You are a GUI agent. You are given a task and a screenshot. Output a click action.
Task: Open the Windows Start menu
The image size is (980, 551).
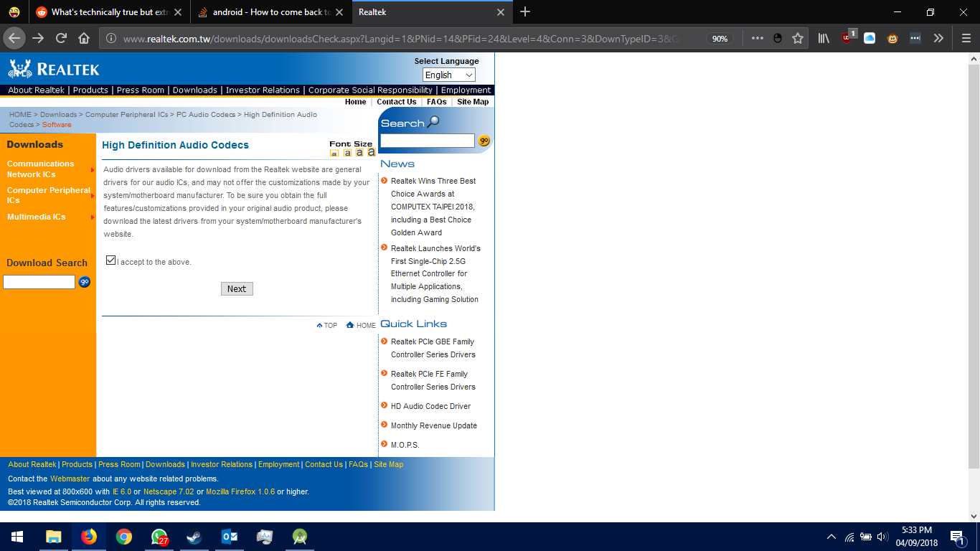[x=17, y=537]
